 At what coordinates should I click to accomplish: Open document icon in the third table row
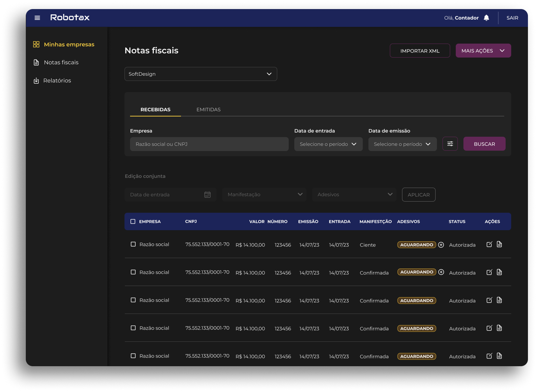click(x=499, y=300)
